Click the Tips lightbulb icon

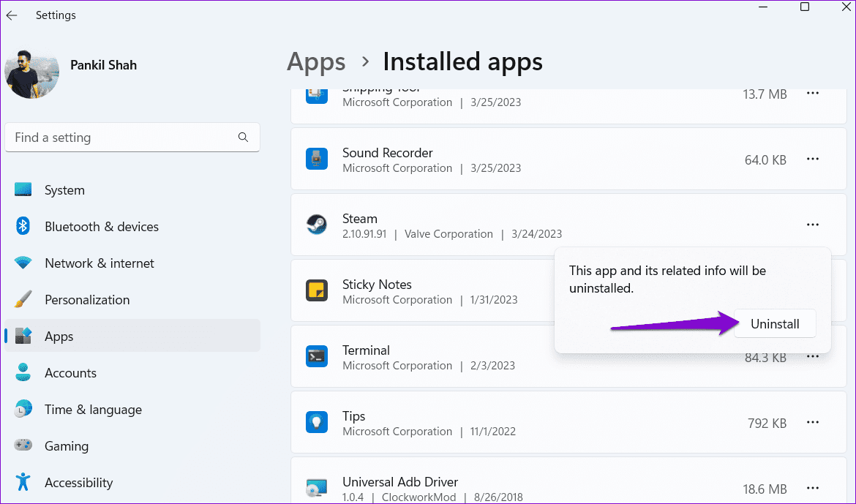click(316, 422)
